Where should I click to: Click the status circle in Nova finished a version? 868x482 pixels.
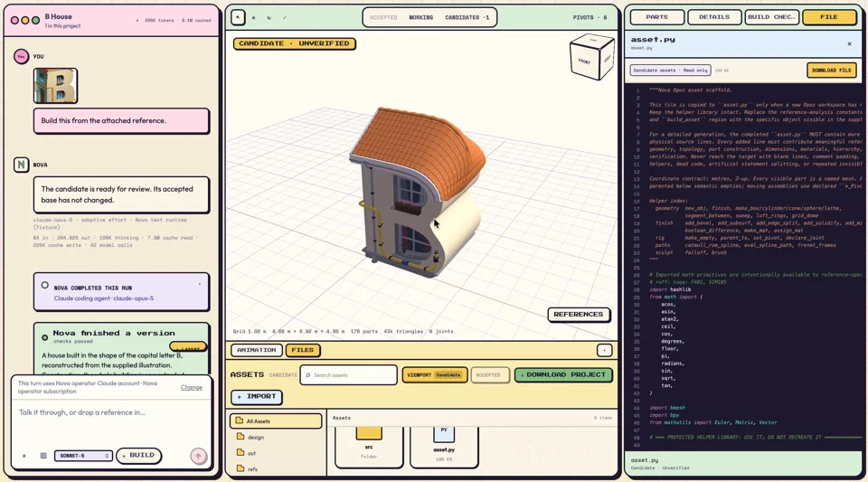point(45,337)
